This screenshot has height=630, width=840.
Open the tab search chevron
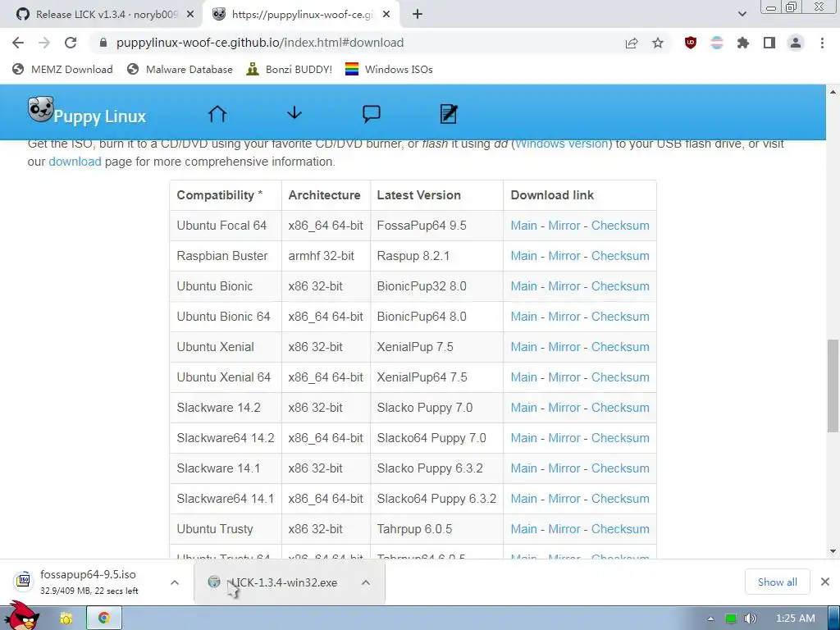click(x=742, y=15)
